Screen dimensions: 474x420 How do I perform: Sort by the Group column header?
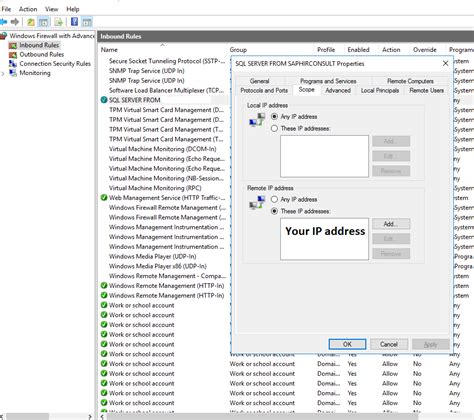coord(271,50)
